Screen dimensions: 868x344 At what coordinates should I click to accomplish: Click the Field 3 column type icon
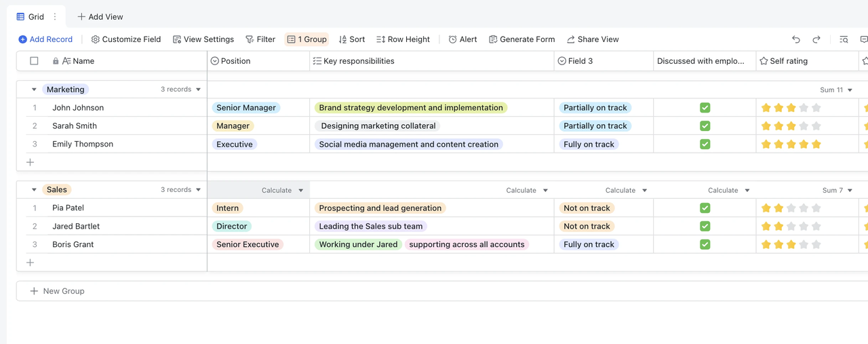pyautogui.click(x=561, y=61)
